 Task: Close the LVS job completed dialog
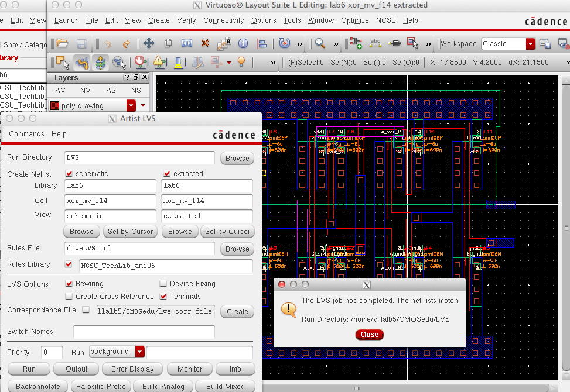point(369,334)
